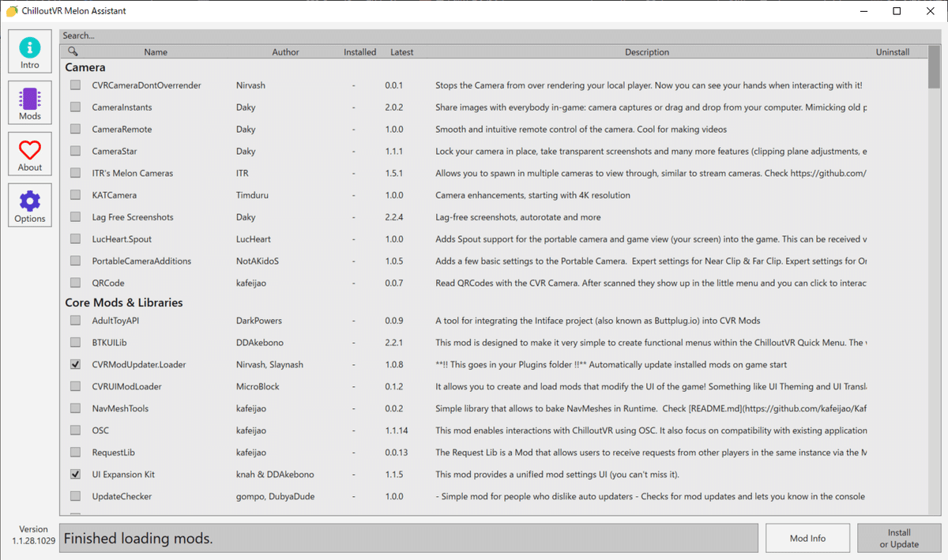Click the Install or Update button
Image resolution: width=948 pixels, height=560 pixels.
tap(899, 538)
